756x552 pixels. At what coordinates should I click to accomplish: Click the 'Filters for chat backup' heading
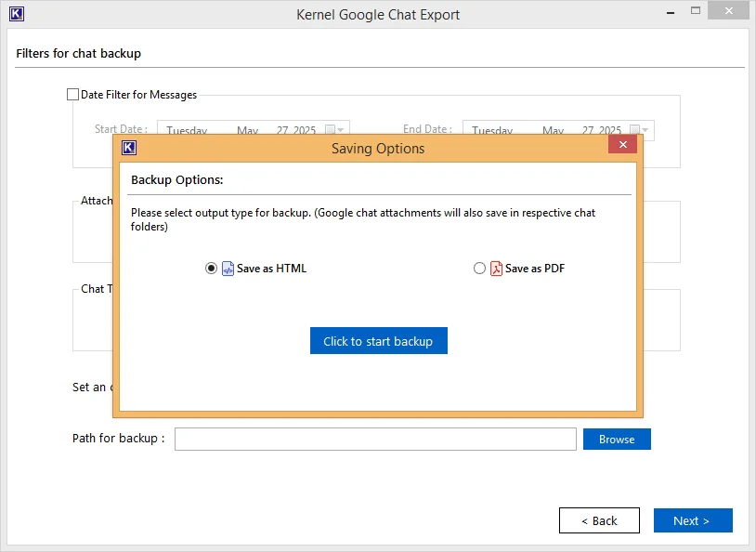click(x=79, y=54)
